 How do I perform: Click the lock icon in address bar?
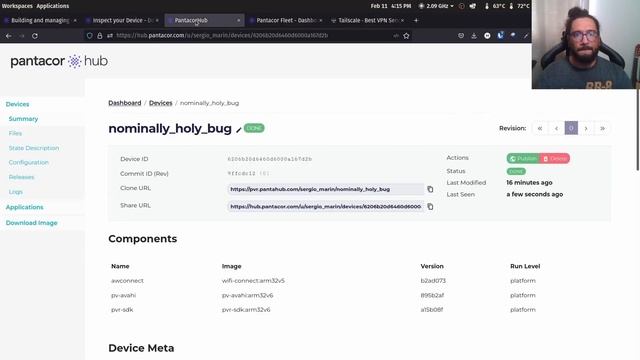[100, 36]
